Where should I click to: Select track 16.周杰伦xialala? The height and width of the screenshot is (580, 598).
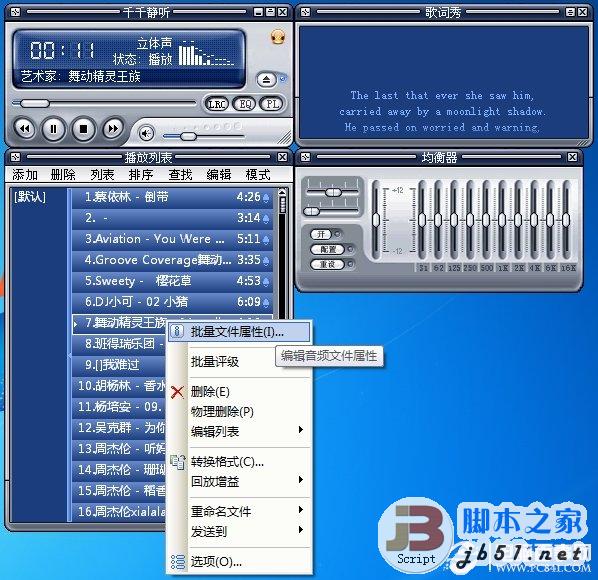[x=119, y=512]
